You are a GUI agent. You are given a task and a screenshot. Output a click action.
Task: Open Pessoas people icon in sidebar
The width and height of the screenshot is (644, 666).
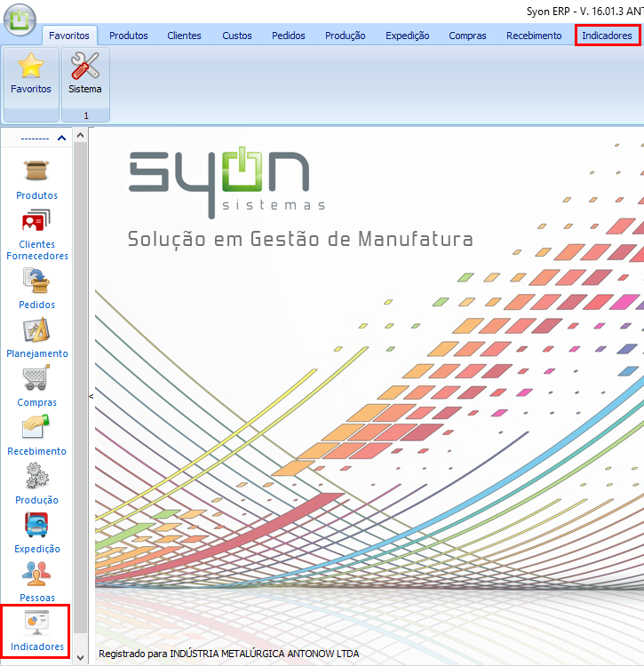pos(36,575)
